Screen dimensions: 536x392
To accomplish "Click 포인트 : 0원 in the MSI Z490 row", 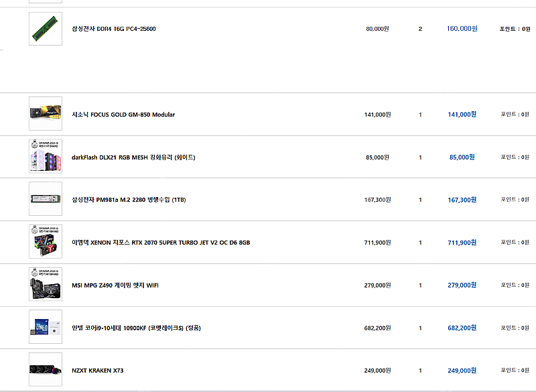I will coord(515,285).
